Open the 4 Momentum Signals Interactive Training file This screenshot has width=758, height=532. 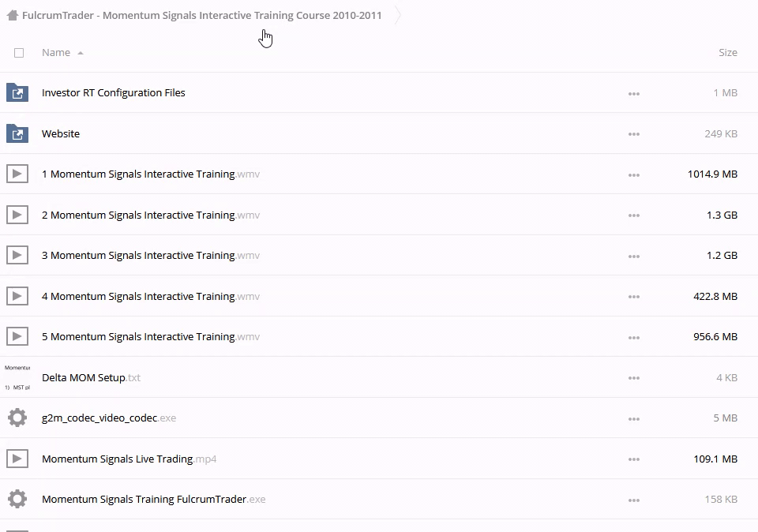point(138,297)
